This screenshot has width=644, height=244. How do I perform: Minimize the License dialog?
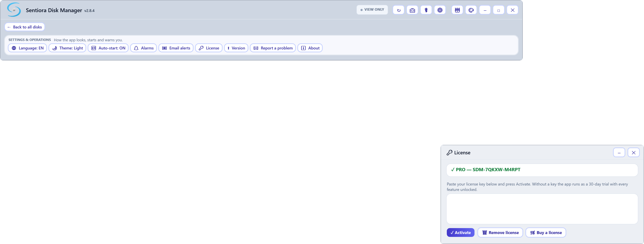[619, 153]
